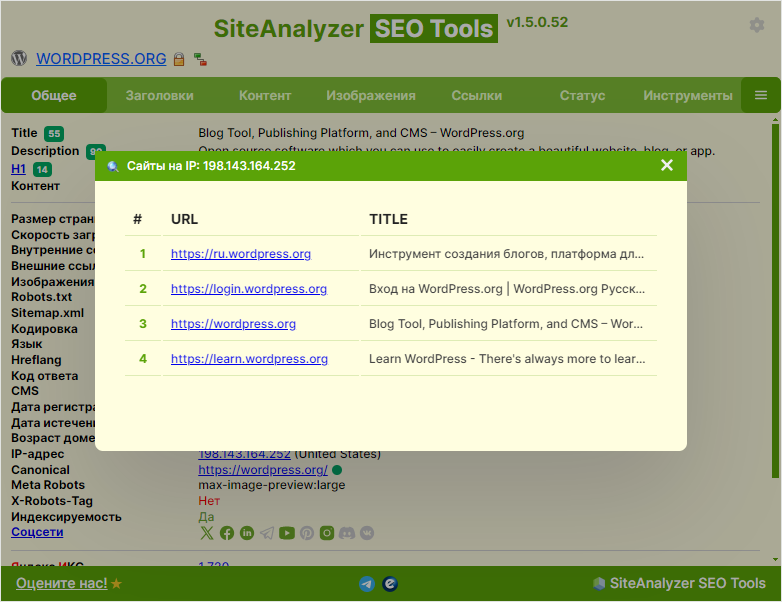The image size is (782, 602).
Task: Open the YouTube social icon
Action: [287, 533]
